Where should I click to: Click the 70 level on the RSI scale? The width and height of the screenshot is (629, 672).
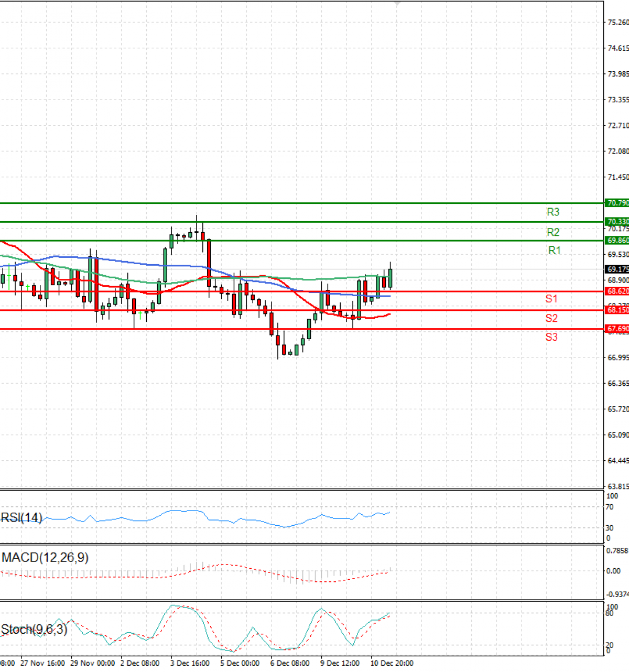pos(611,507)
